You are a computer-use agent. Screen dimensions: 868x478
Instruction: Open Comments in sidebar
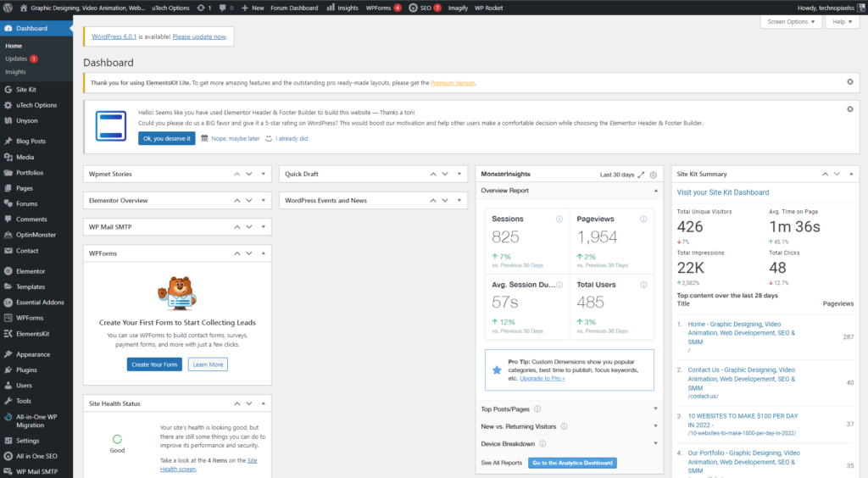tap(31, 219)
